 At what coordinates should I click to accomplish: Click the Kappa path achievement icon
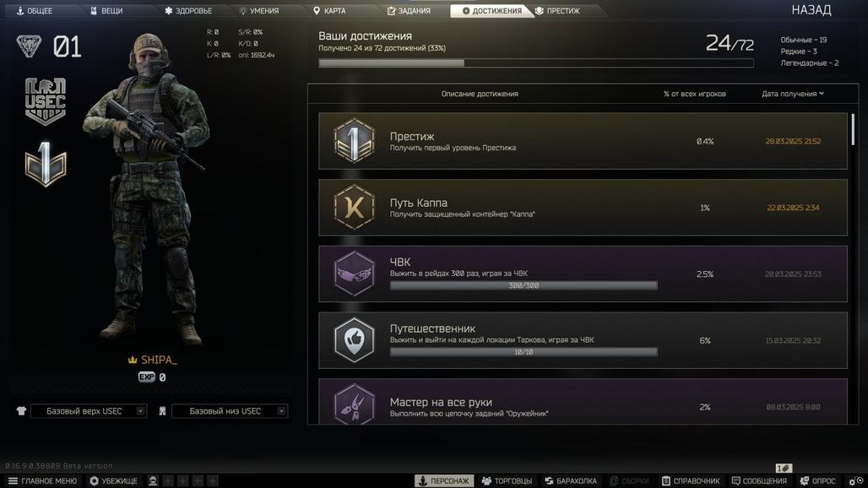coord(355,207)
